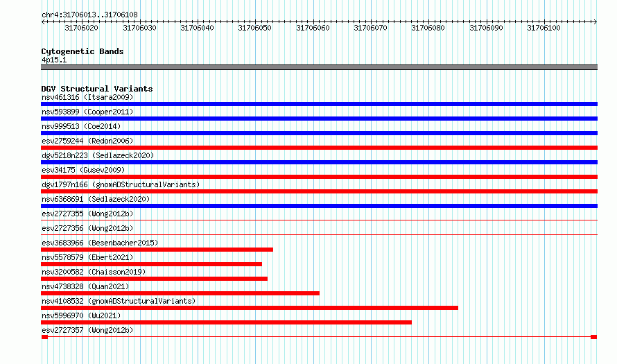This screenshot has height=364, width=617.
Task: Select red bar below dgv1797n166
Action: pos(319,191)
